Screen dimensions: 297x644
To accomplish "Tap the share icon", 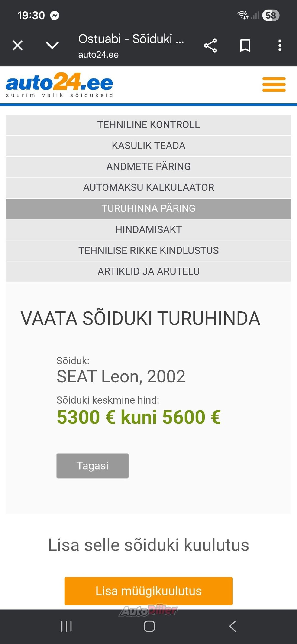I will click(210, 46).
